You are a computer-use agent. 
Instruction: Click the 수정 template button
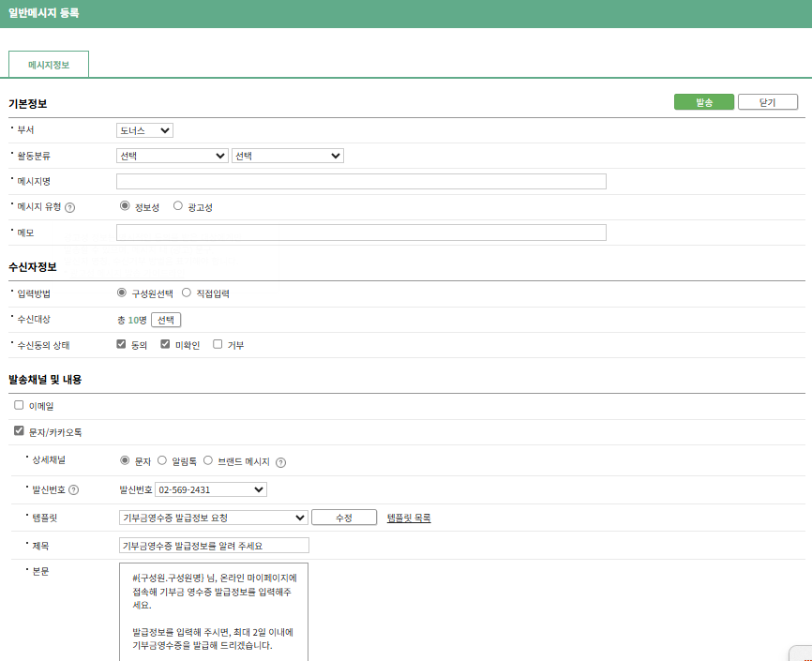coord(344,518)
